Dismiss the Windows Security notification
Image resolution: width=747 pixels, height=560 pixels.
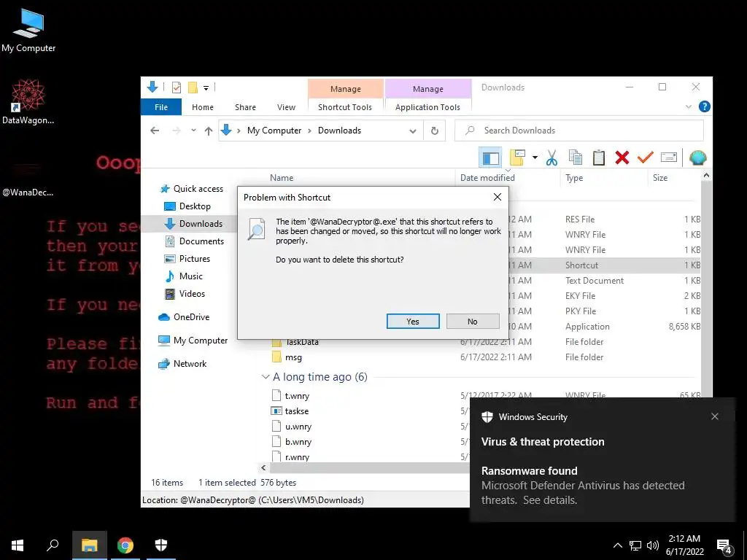pyautogui.click(x=715, y=416)
